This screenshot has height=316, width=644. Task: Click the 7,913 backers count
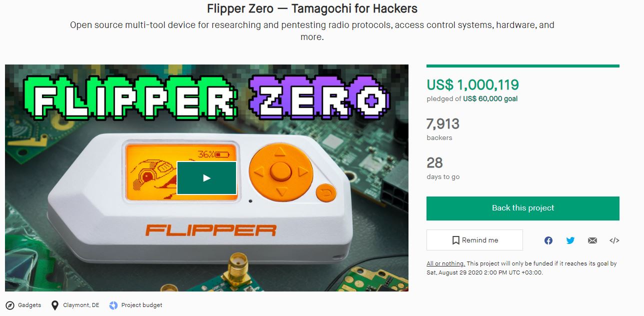pyautogui.click(x=443, y=123)
